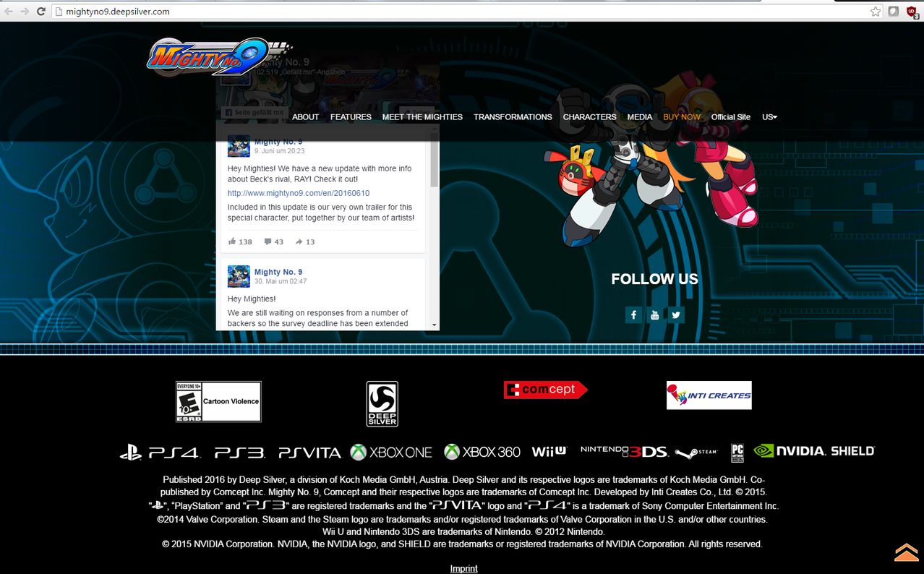Open the ABOUT menu item

[305, 117]
